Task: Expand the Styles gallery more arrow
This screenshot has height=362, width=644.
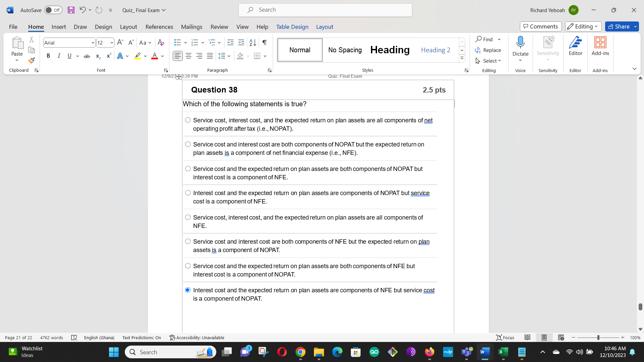Action: click(462, 58)
